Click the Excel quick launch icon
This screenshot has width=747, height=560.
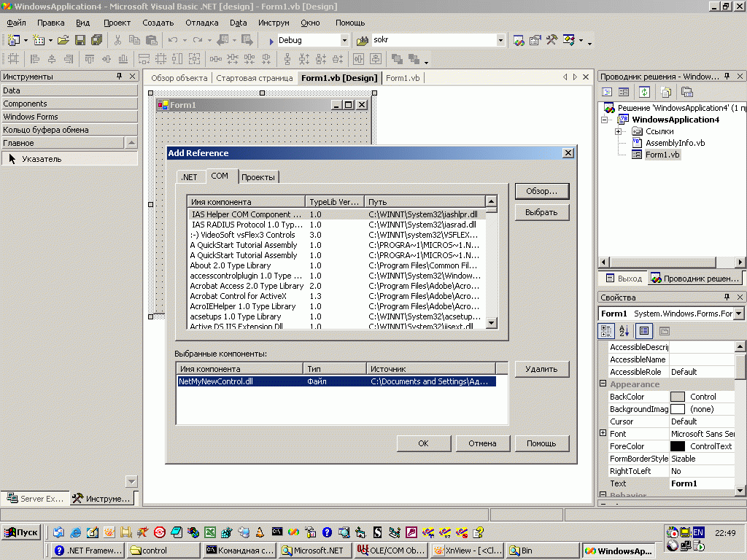coord(209,532)
